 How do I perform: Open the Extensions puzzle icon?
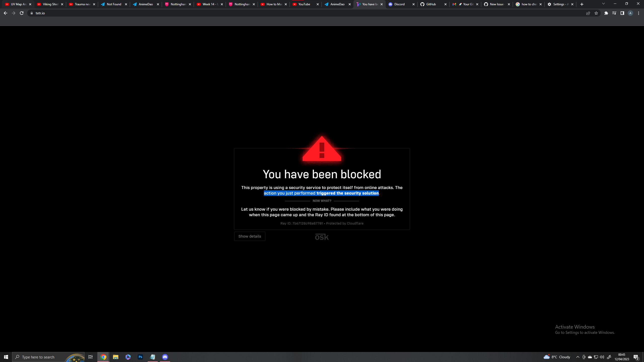coord(606,13)
